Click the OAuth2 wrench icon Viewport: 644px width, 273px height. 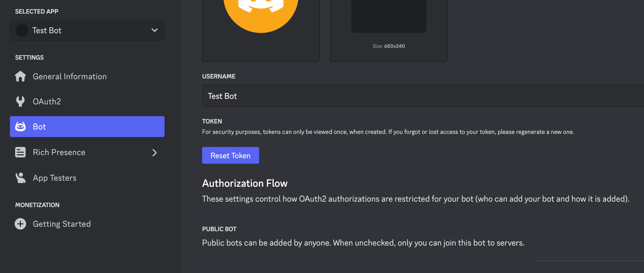[20, 101]
